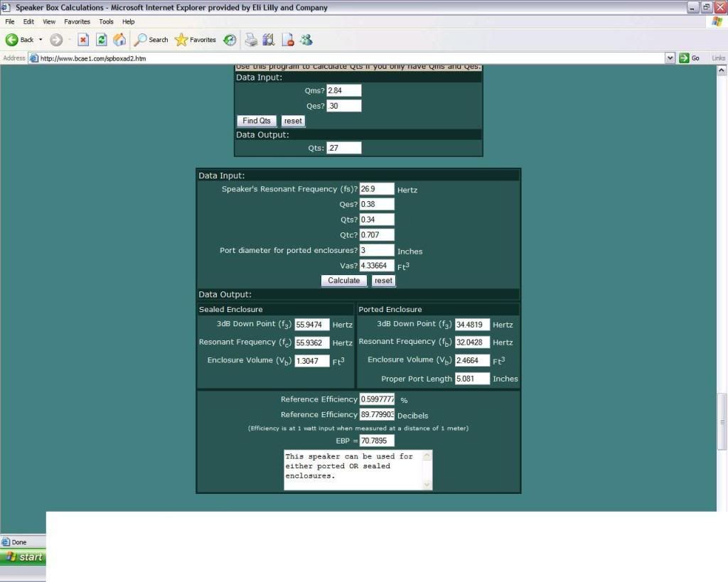Select the Sealed 3dB Down Point value

tap(312, 325)
